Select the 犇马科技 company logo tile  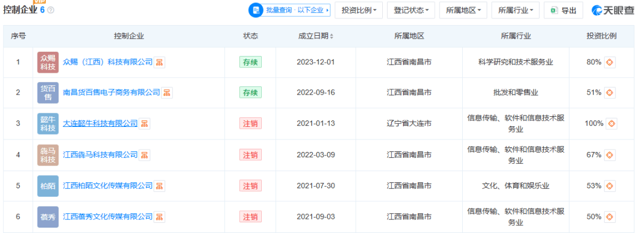pos(48,155)
